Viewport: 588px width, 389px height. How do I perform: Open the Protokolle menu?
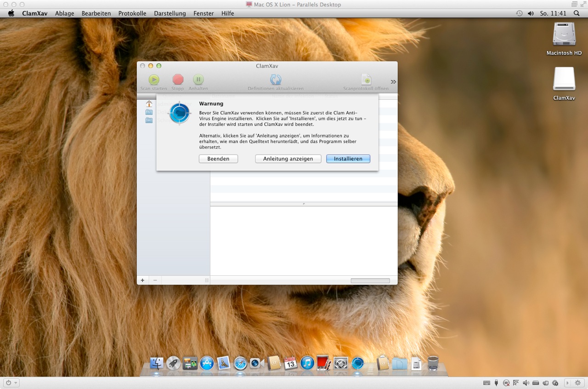132,13
